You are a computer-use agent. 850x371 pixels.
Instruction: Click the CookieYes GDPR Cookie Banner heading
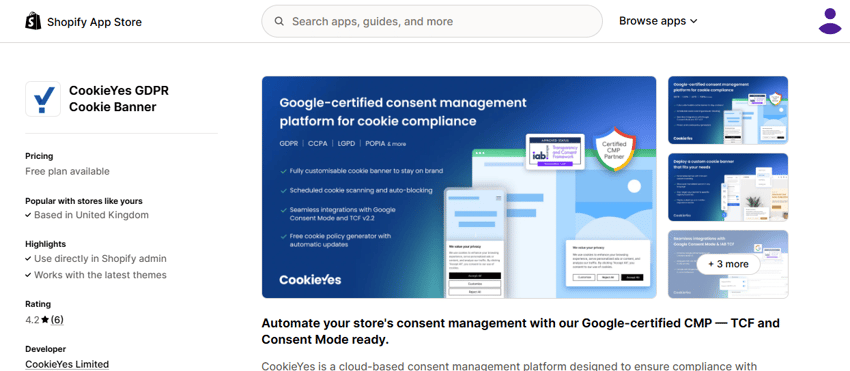tap(119, 99)
